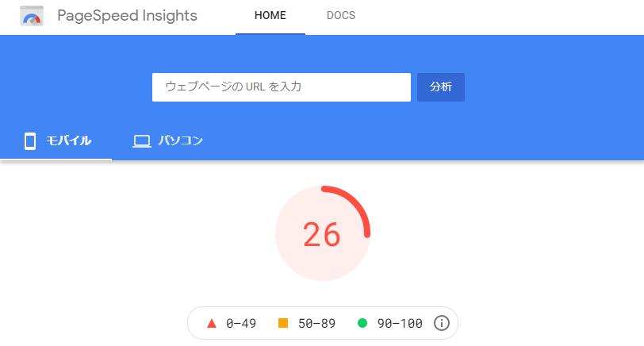644x346 pixels.
Task: Click the orange square 50–89 legend icon
Action: pos(283,323)
